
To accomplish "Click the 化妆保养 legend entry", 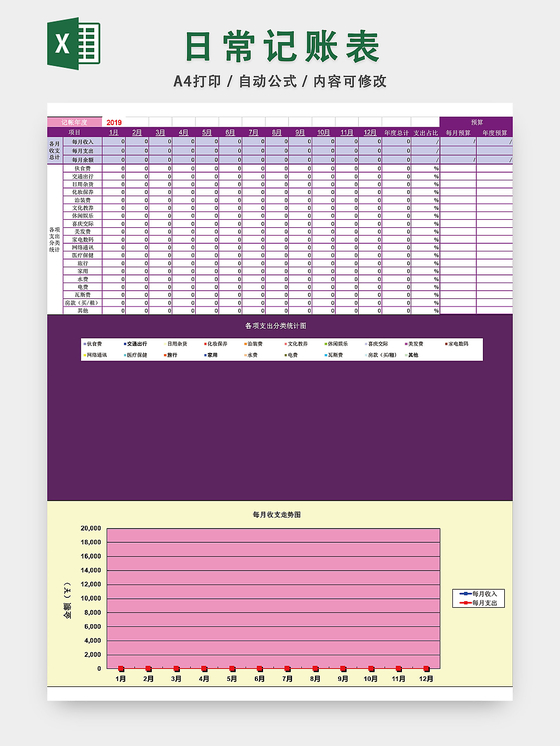I will pyautogui.click(x=216, y=344).
